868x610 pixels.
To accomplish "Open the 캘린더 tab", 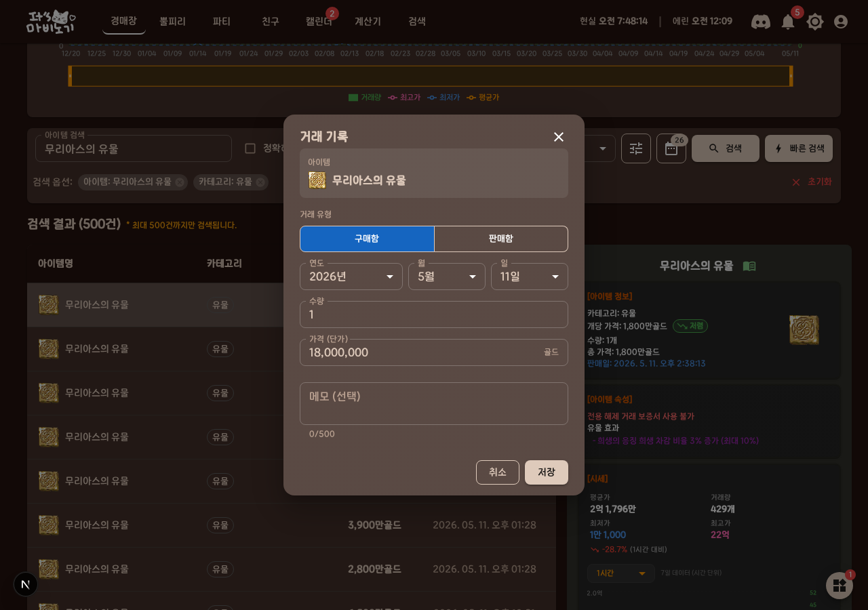I will point(319,21).
